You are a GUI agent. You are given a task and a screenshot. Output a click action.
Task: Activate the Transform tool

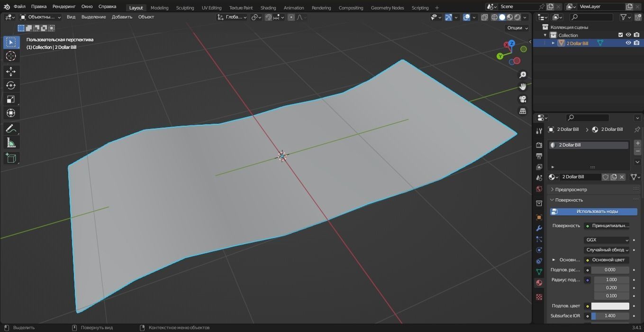tap(11, 113)
